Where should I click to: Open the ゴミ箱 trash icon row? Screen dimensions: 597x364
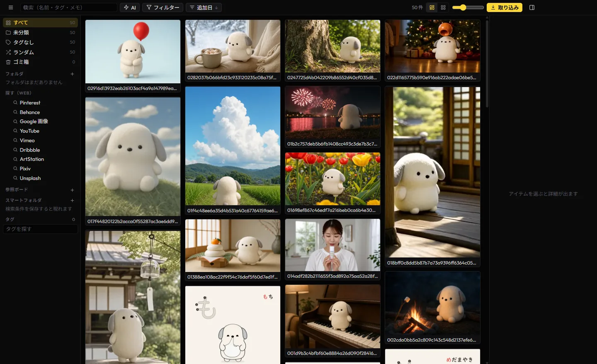coord(40,62)
